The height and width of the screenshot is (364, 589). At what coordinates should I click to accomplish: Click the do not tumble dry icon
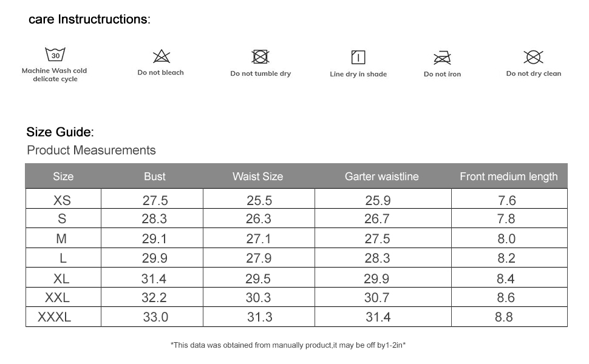click(260, 57)
